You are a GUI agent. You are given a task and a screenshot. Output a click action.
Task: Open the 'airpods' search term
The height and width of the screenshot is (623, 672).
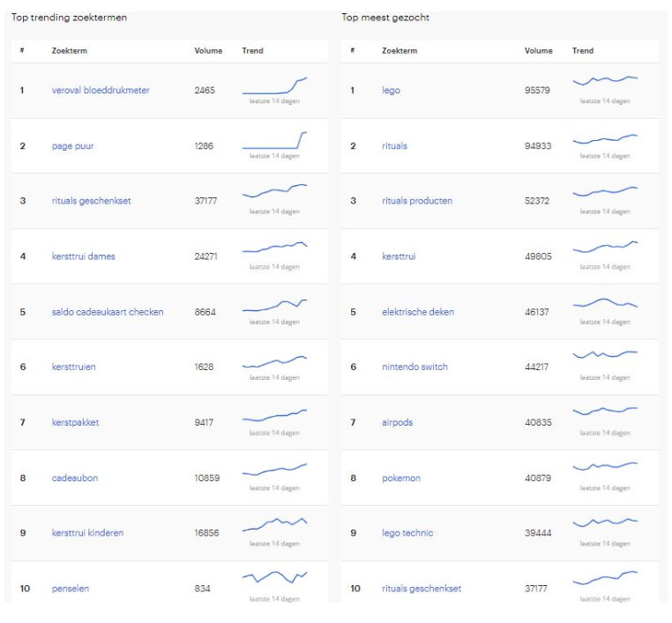tap(397, 422)
